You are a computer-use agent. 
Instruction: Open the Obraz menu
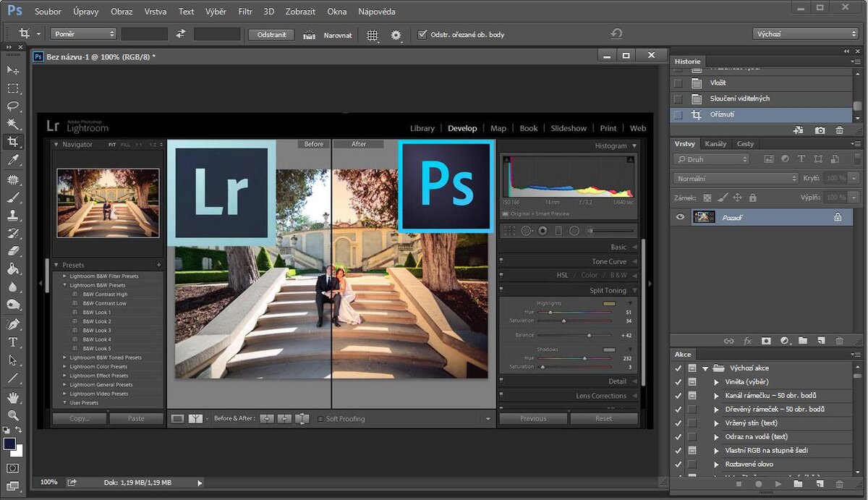[x=122, y=12]
